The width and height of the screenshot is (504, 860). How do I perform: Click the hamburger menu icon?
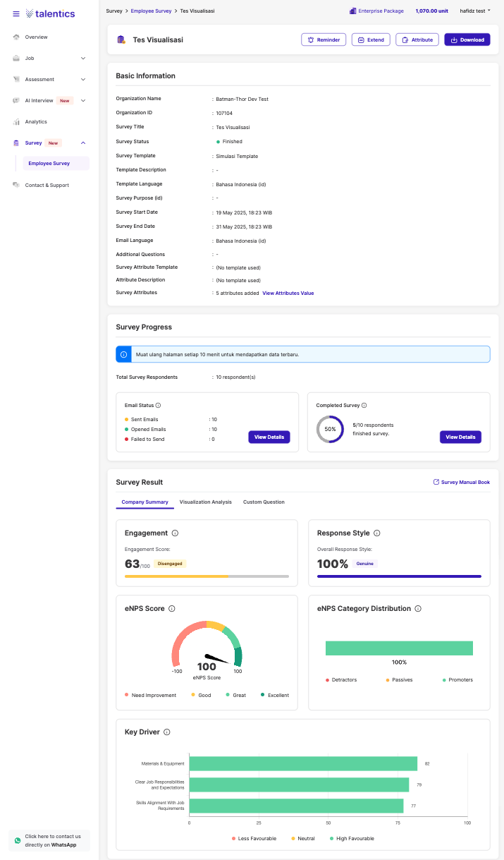coord(16,13)
